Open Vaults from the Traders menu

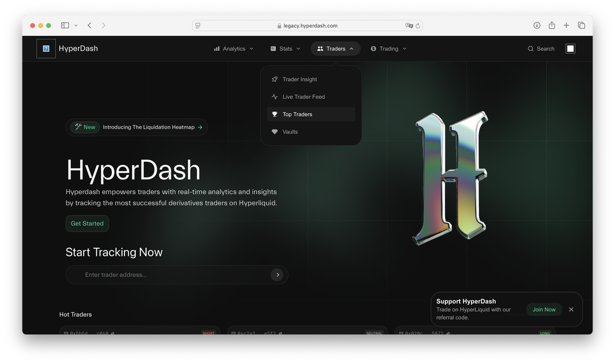tap(311, 132)
